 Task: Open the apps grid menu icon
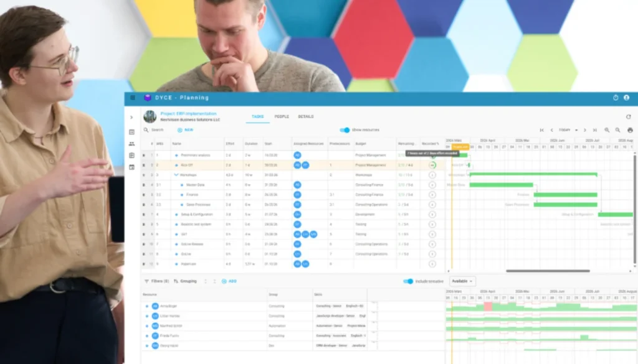click(133, 98)
